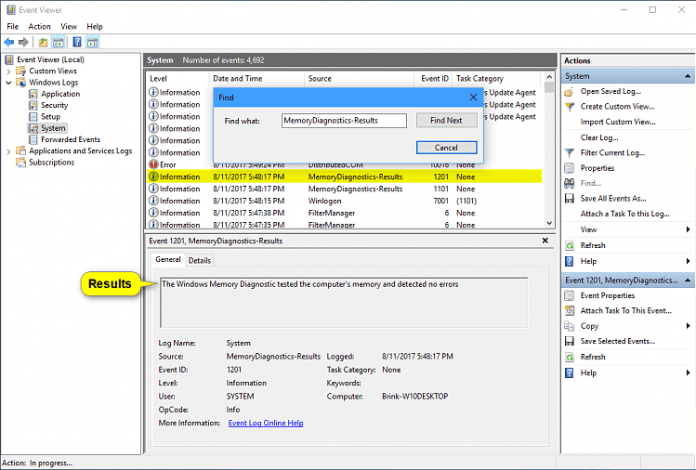
Task: Expand Applications and Services Logs node
Action: click(x=8, y=151)
